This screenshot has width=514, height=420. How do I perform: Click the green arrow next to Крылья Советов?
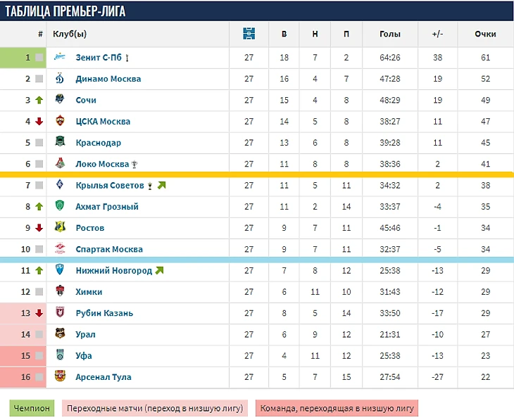click(161, 185)
